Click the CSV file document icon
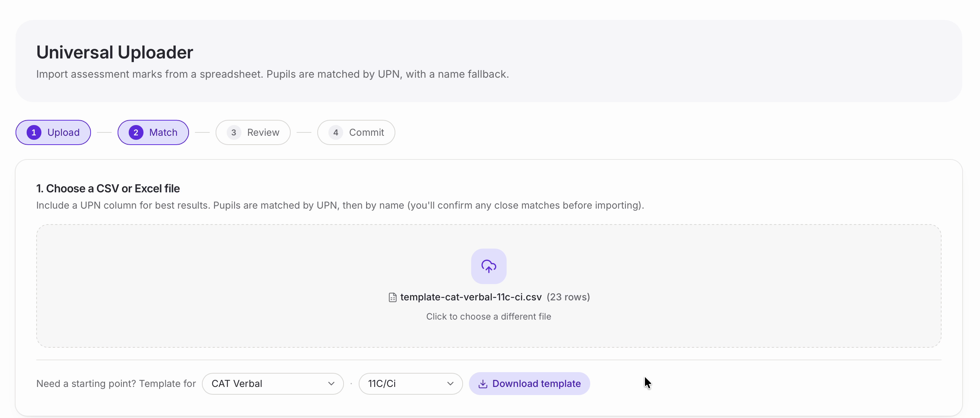Viewport: 980px width, 418px height. (392, 297)
